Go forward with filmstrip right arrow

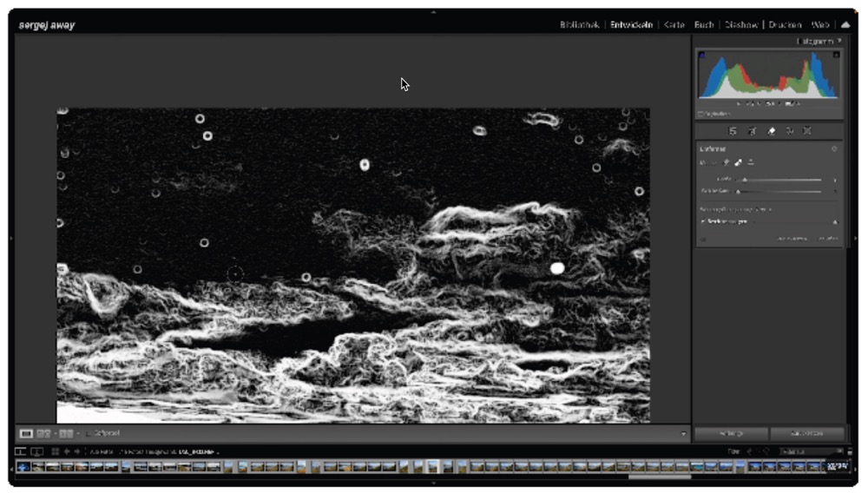(x=77, y=452)
